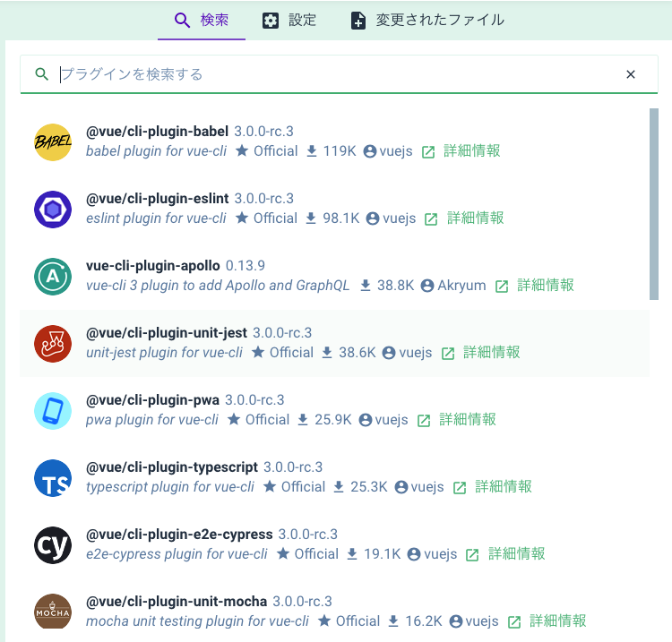Select the TypeScript plugin logo

(x=53, y=478)
